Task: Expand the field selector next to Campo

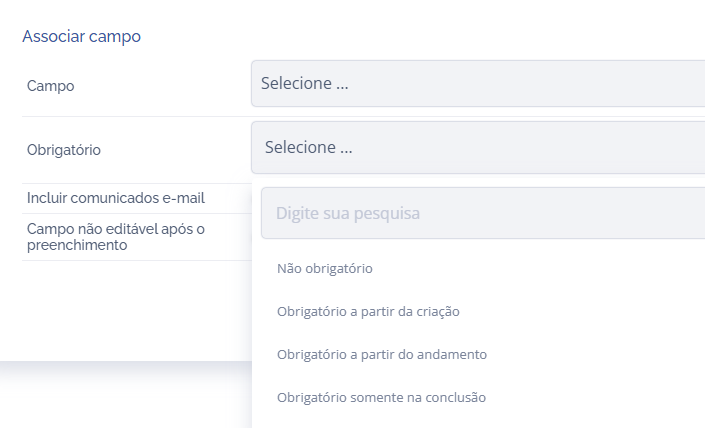Action: click(x=478, y=84)
